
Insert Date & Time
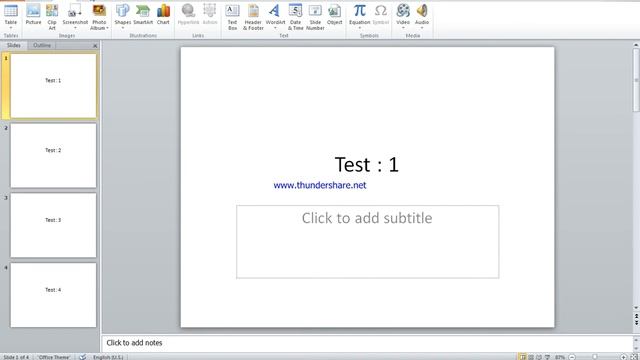(296, 16)
